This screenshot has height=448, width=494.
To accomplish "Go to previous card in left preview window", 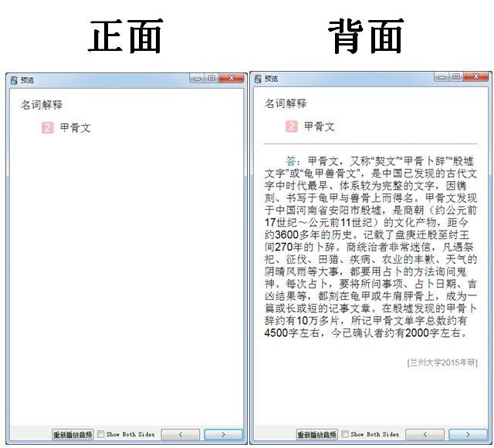I will point(181,434).
